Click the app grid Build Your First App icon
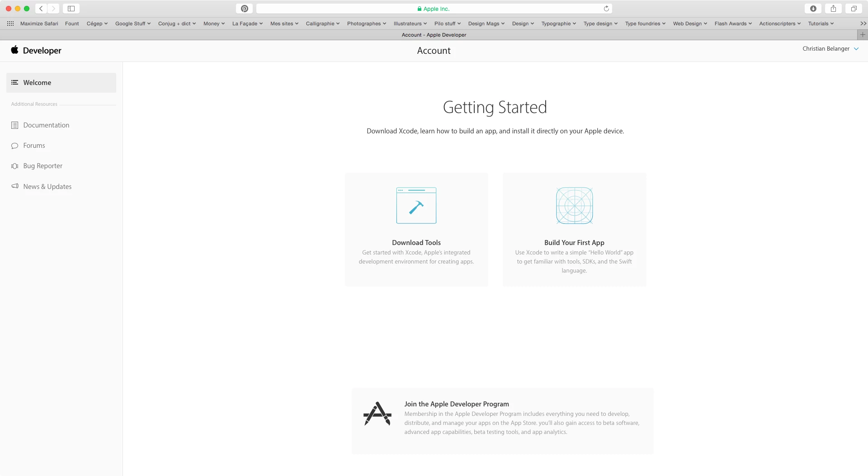The width and height of the screenshot is (868, 476). 574,205
